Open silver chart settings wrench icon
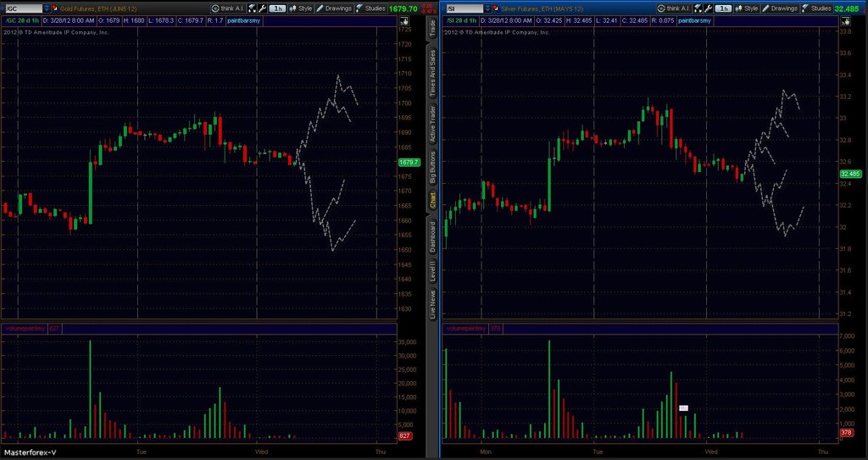868x460 pixels. (x=708, y=8)
